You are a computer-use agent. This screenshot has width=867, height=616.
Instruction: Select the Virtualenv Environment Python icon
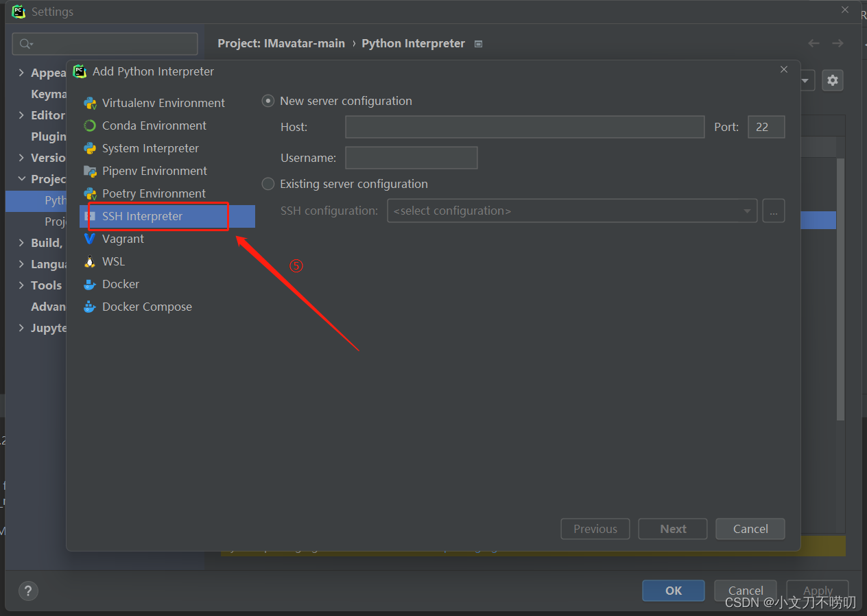[x=90, y=103]
